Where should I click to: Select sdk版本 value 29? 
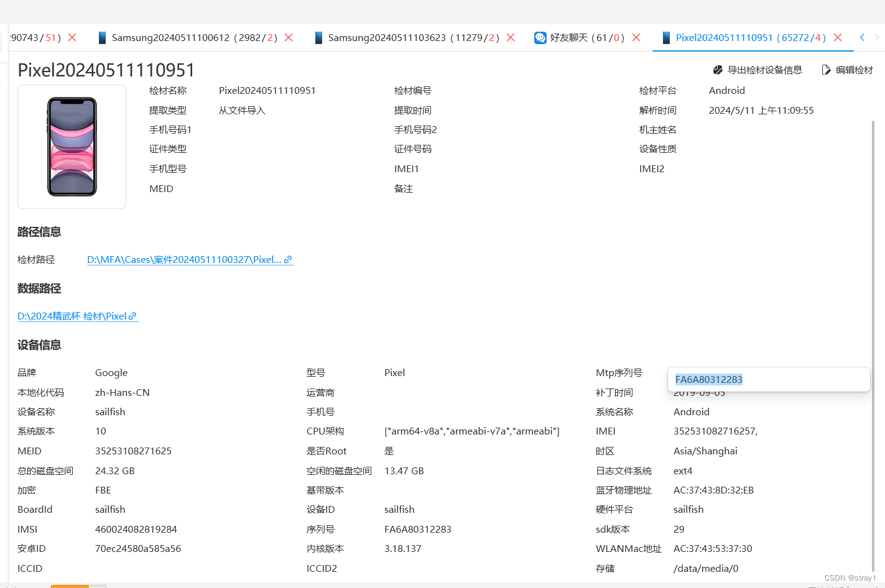click(679, 530)
